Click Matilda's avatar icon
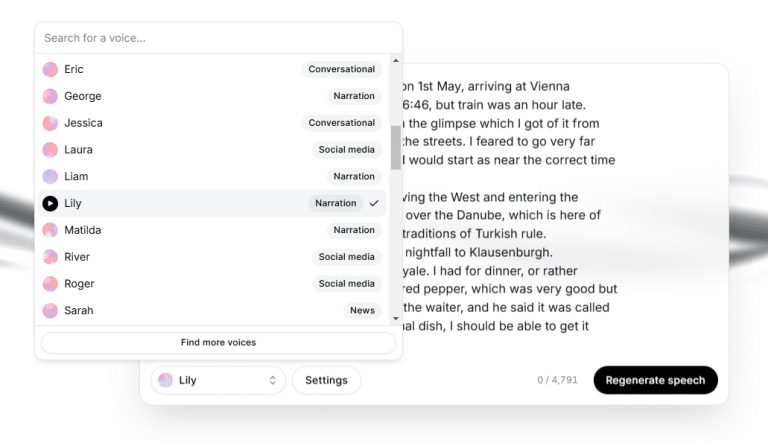 click(50, 230)
